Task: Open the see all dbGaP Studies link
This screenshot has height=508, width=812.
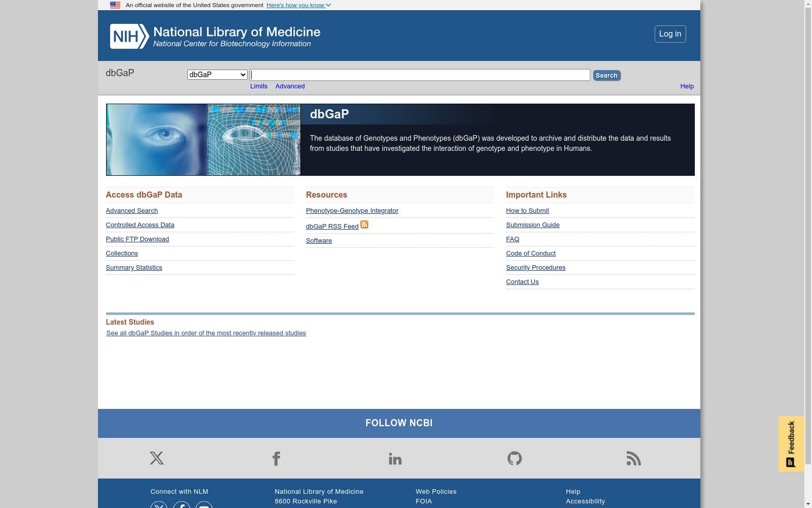Action: (206, 333)
